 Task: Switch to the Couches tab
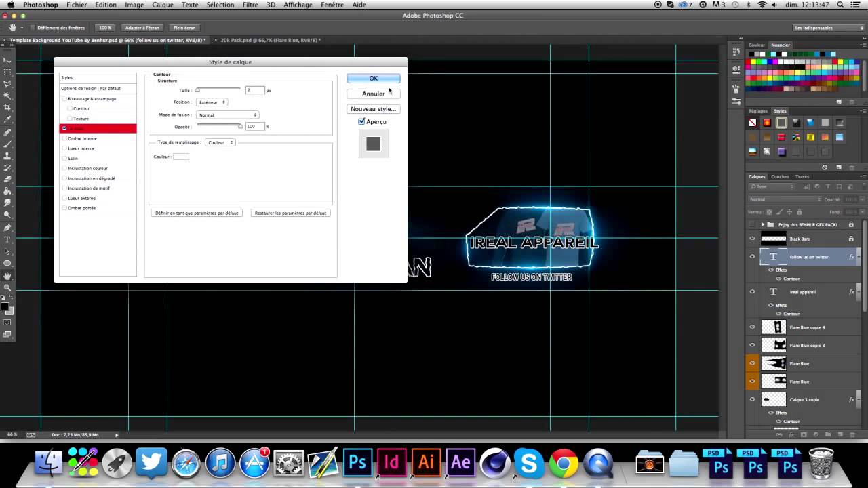click(780, 176)
